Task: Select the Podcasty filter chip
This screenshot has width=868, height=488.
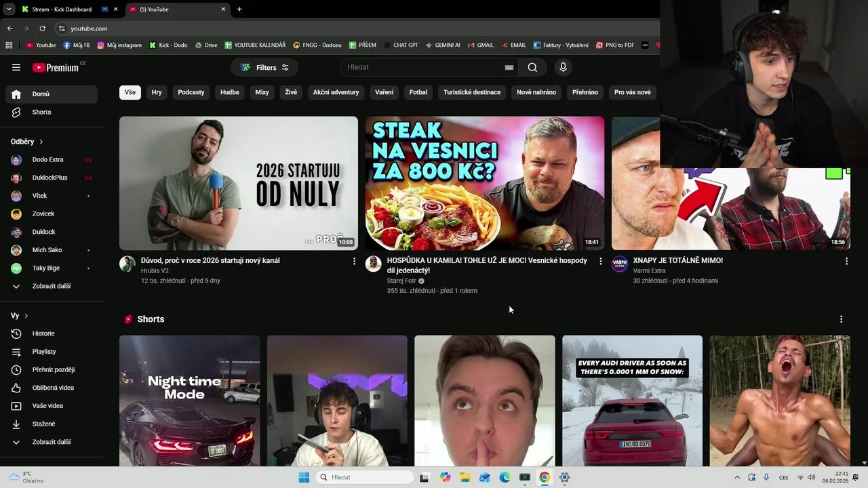Action: (x=191, y=92)
